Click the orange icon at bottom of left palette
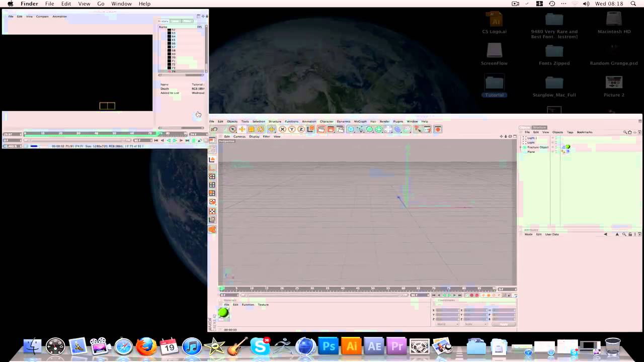This screenshot has width=644, height=362. 212,229
